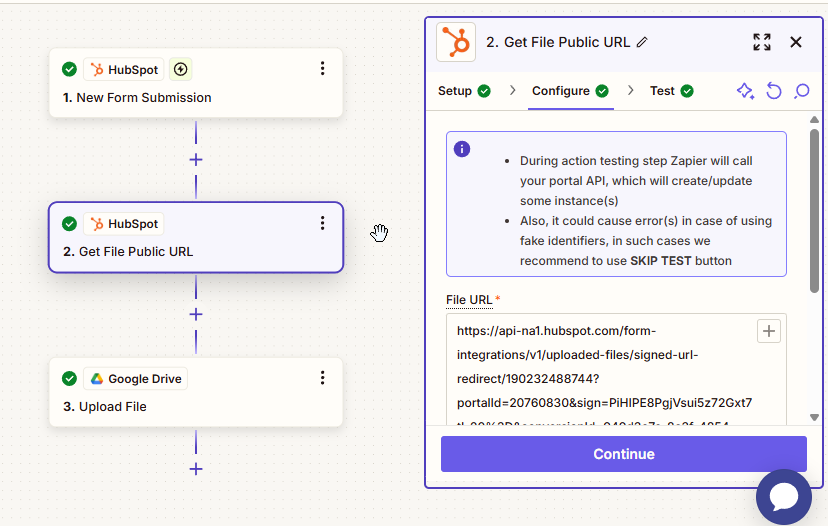Screen dimensions: 828x526
Task: Add a step after New Form Submission
Action: [196, 159]
